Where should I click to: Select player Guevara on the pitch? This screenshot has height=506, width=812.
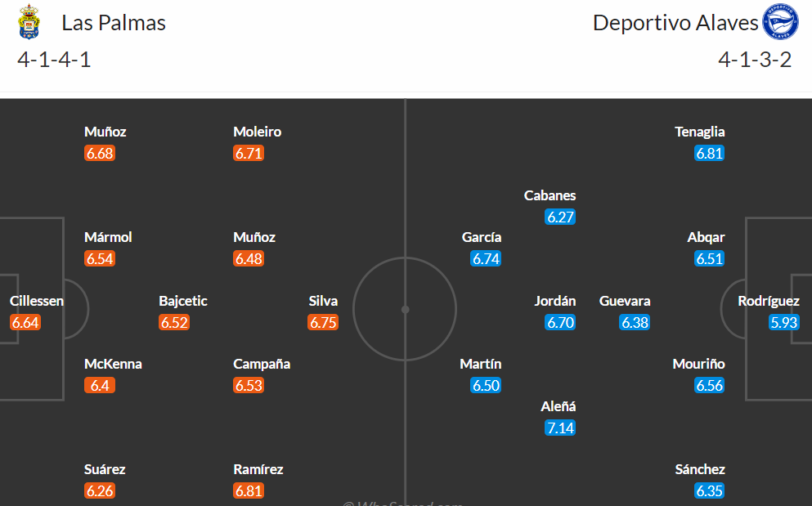[625, 301]
